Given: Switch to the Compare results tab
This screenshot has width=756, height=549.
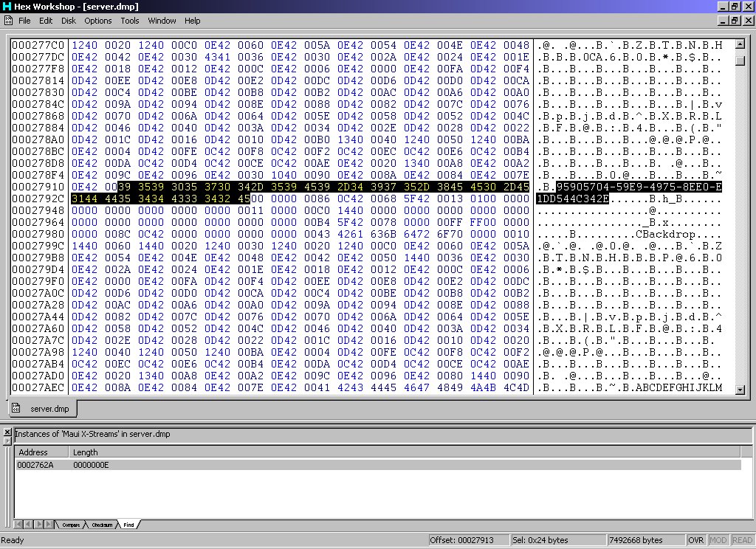Looking at the screenshot, I should point(71,525).
